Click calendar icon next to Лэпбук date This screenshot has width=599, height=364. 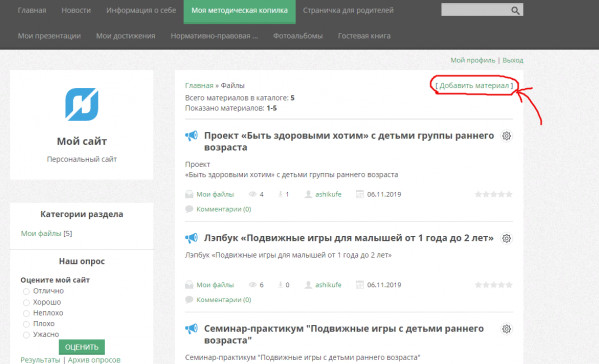coord(359,285)
